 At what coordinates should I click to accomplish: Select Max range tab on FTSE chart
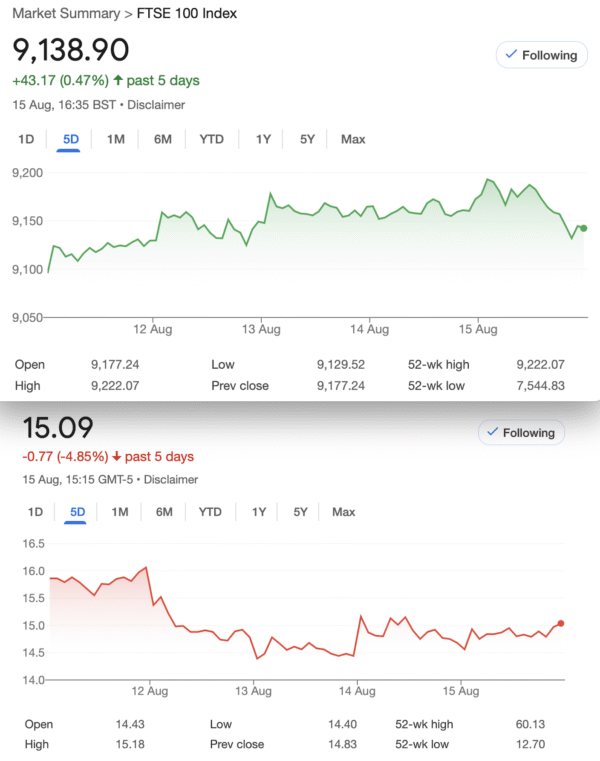pyautogui.click(x=353, y=139)
